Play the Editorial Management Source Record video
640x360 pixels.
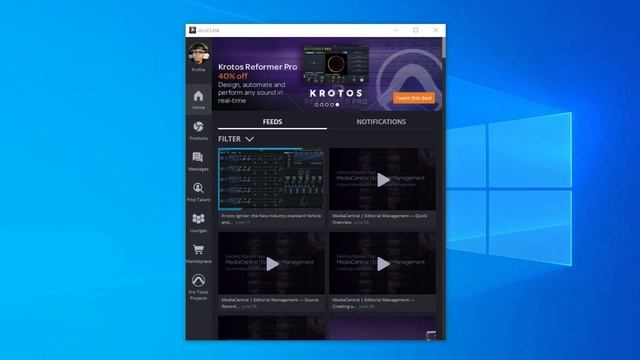pos(272,264)
